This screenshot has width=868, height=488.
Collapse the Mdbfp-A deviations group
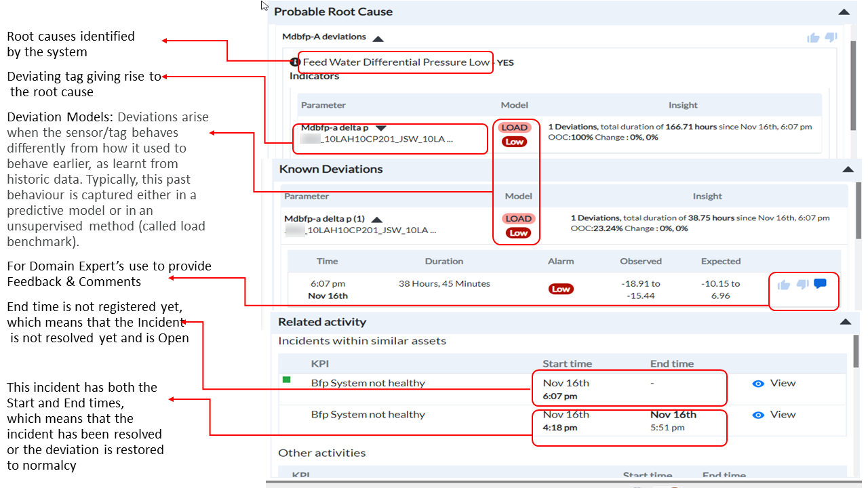point(378,38)
